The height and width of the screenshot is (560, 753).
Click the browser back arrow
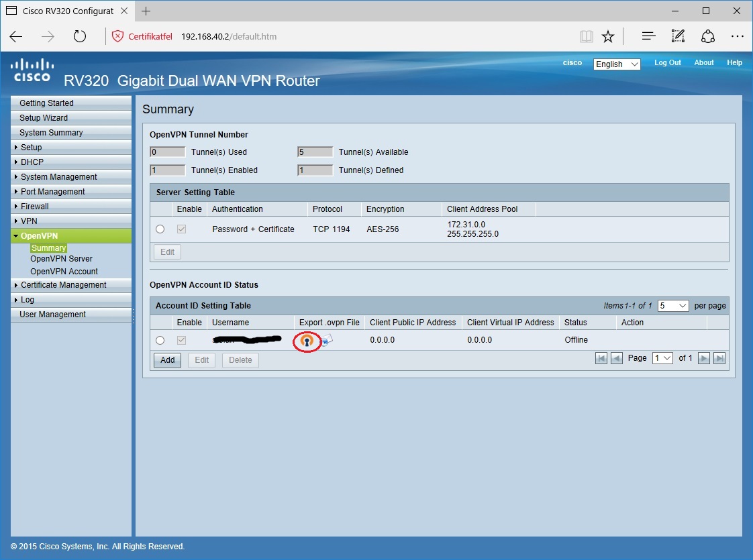click(16, 36)
